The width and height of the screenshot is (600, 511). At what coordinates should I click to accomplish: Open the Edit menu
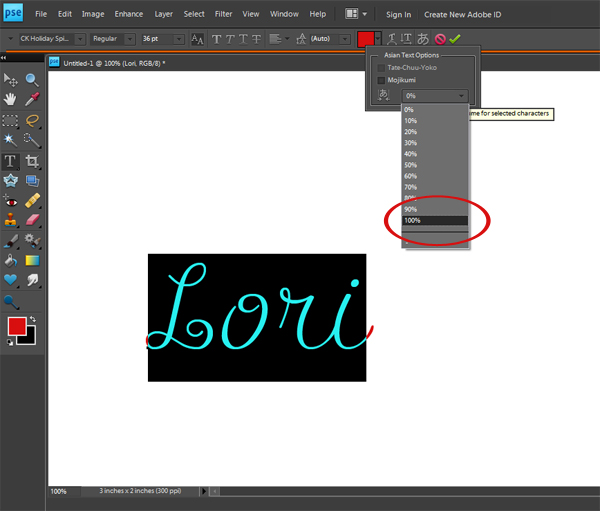[65, 14]
